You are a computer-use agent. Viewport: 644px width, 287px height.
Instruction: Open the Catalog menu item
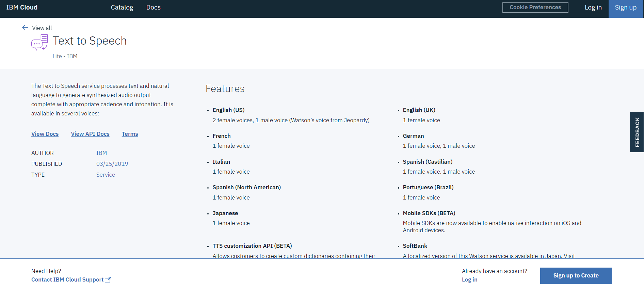coord(122,7)
